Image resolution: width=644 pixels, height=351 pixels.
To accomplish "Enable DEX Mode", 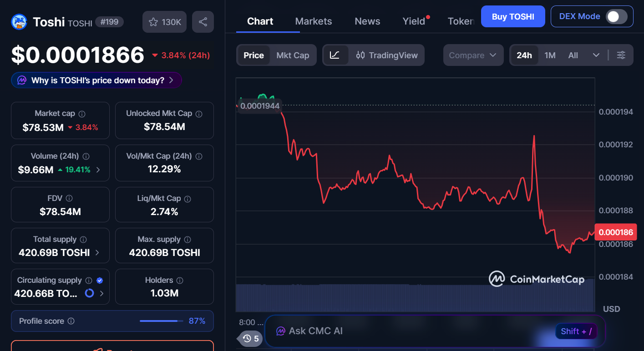I will 617,16.
